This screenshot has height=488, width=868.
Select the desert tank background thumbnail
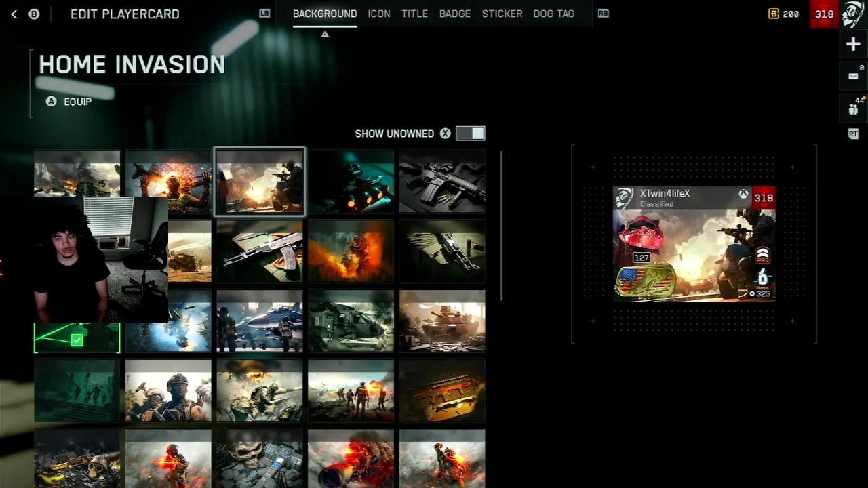pyautogui.click(x=442, y=321)
